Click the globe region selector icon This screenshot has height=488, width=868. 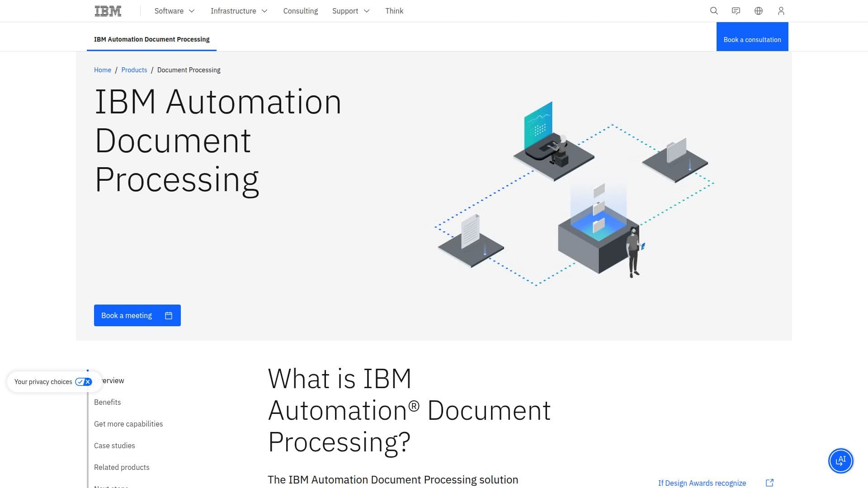tap(759, 11)
